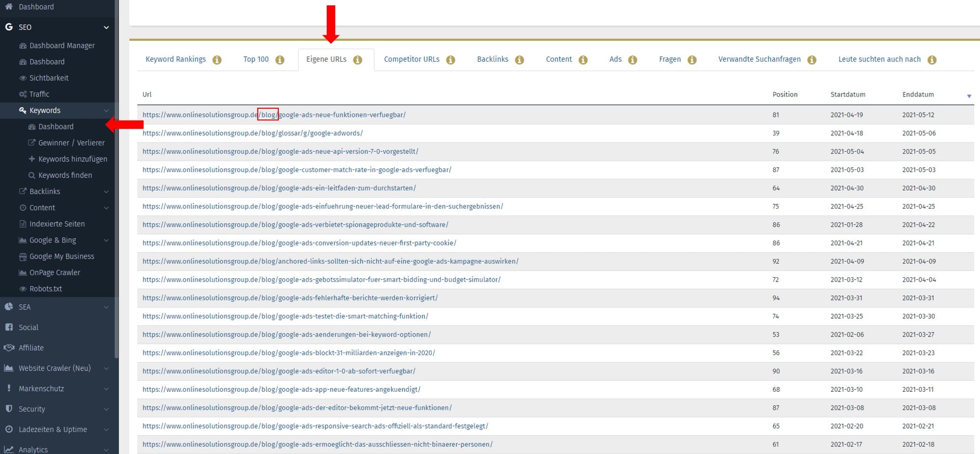980x454 pixels.
Task: Open the Verwandte Suchanfragen tab
Action: pyautogui.click(x=759, y=59)
